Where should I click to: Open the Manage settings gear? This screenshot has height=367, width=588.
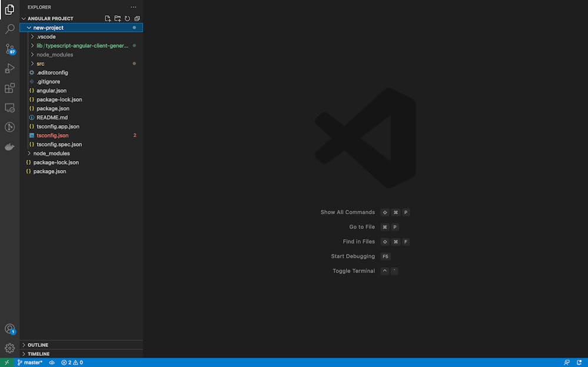[x=9, y=348]
